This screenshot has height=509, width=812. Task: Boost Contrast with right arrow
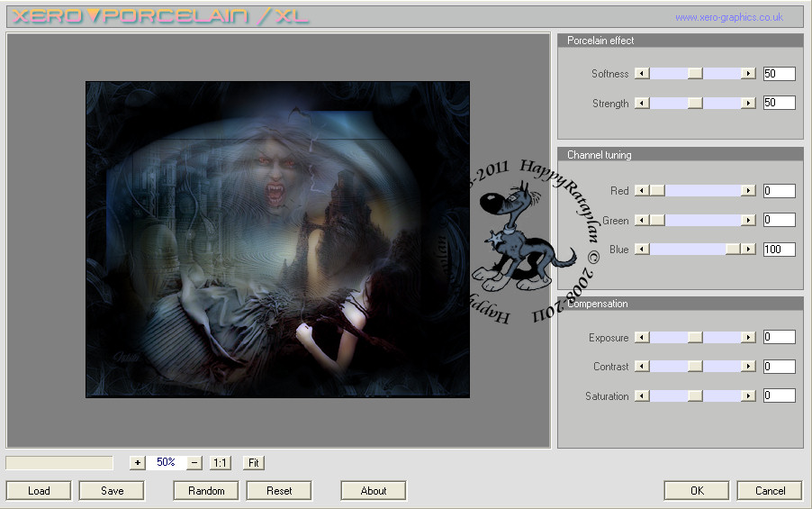click(748, 367)
